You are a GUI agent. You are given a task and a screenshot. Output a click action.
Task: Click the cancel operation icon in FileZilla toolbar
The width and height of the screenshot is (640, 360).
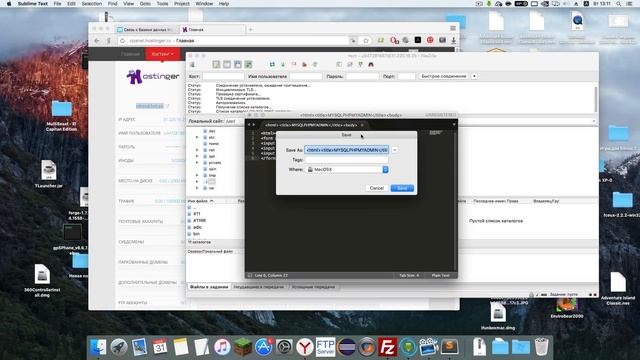[294, 64]
